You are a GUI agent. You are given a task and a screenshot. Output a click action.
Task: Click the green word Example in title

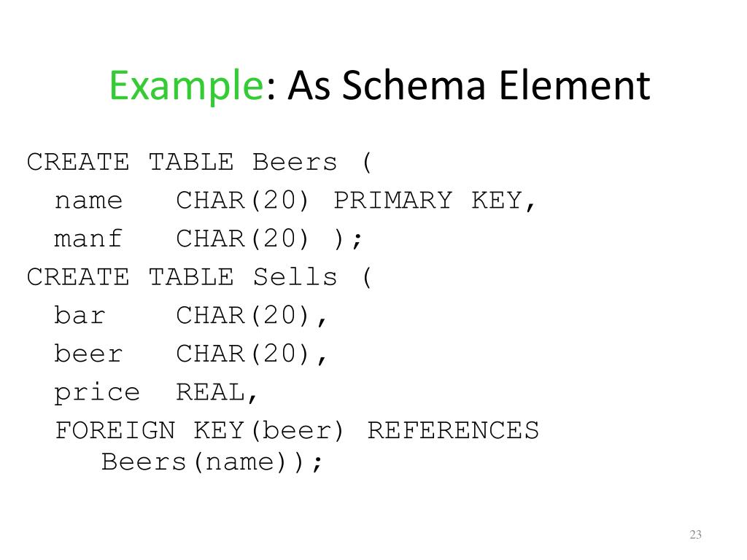186,86
